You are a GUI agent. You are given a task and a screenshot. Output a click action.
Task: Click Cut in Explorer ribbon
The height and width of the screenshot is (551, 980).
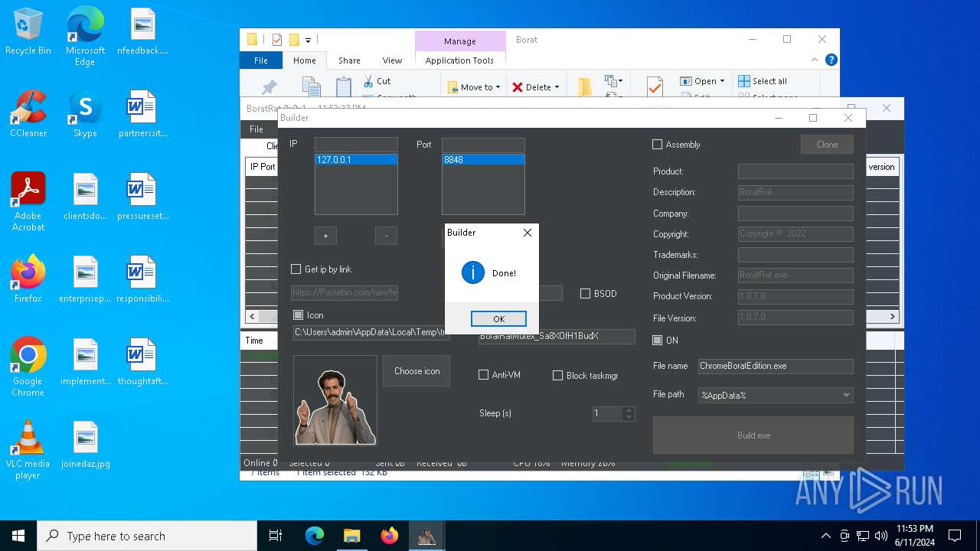click(x=377, y=81)
